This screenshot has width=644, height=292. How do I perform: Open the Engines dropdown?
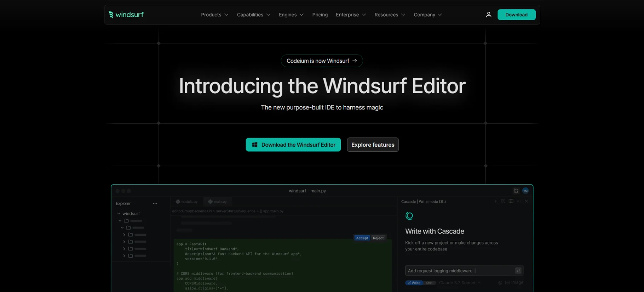pos(291,15)
